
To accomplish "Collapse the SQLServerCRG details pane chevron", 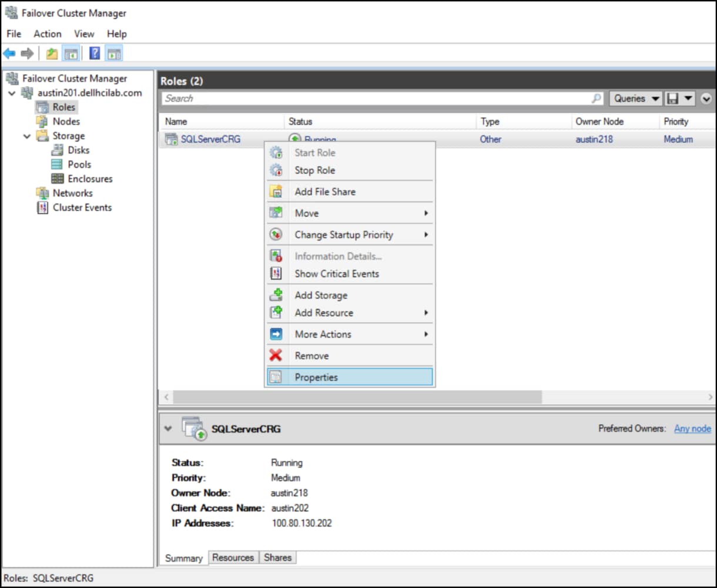I will click(x=168, y=428).
